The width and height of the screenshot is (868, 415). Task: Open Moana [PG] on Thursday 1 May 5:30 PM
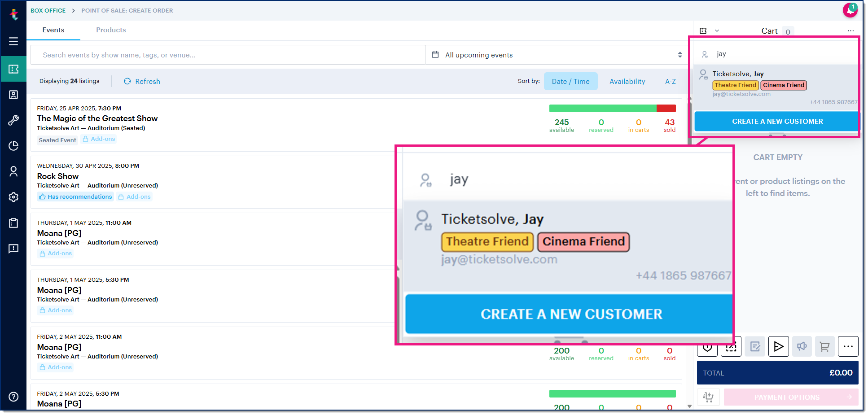(x=59, y=290)
